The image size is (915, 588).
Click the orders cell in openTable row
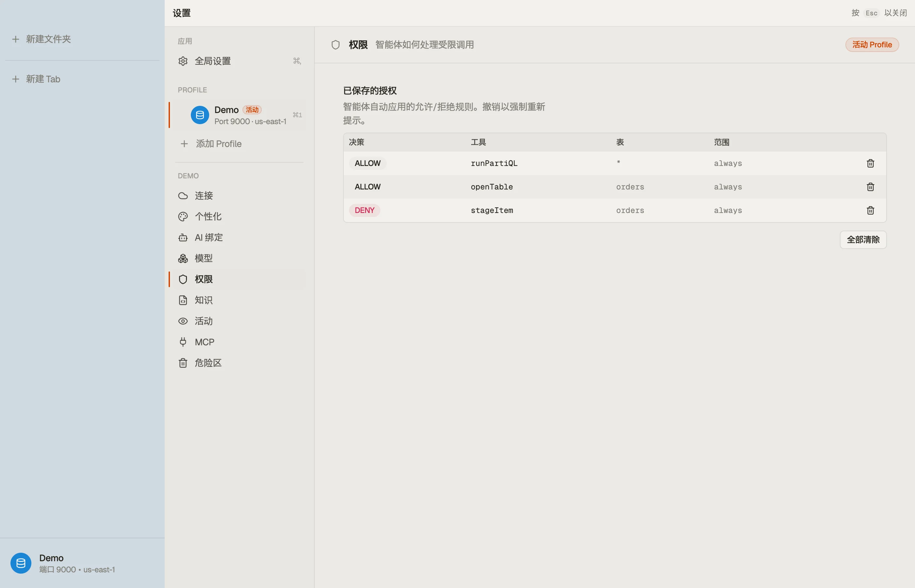pyautogui.click(x=630, y=187)
